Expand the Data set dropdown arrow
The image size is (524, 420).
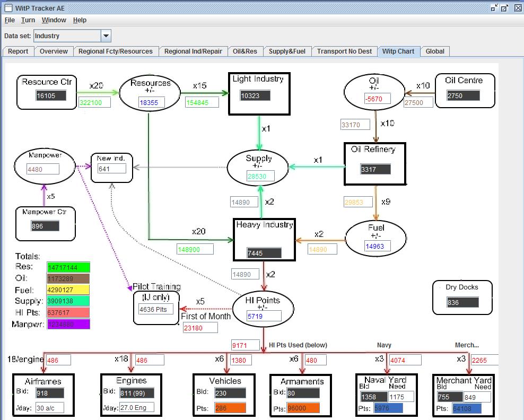pos(106,36)
